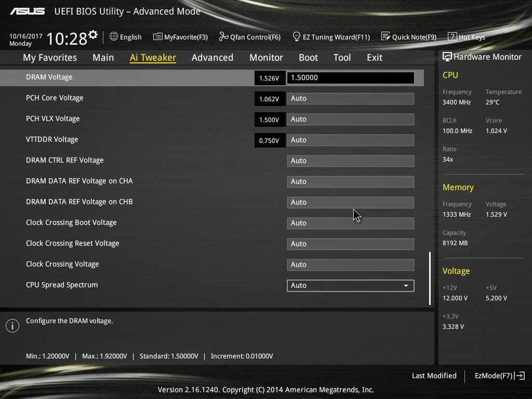The height and width of the screenshot is (399, 532).
Task: Select Clock Crossing Boot Voltage field
Action: pos(351,223)
